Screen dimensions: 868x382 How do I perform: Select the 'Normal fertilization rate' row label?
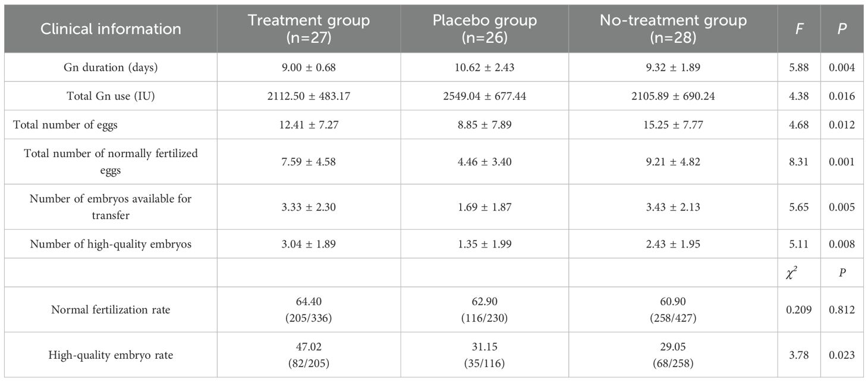tap(111, 309)
